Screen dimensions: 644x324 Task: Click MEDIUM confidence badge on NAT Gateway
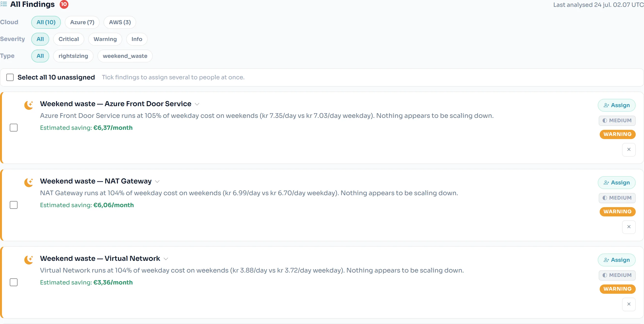pyautogui.click(x=617, y=198)
